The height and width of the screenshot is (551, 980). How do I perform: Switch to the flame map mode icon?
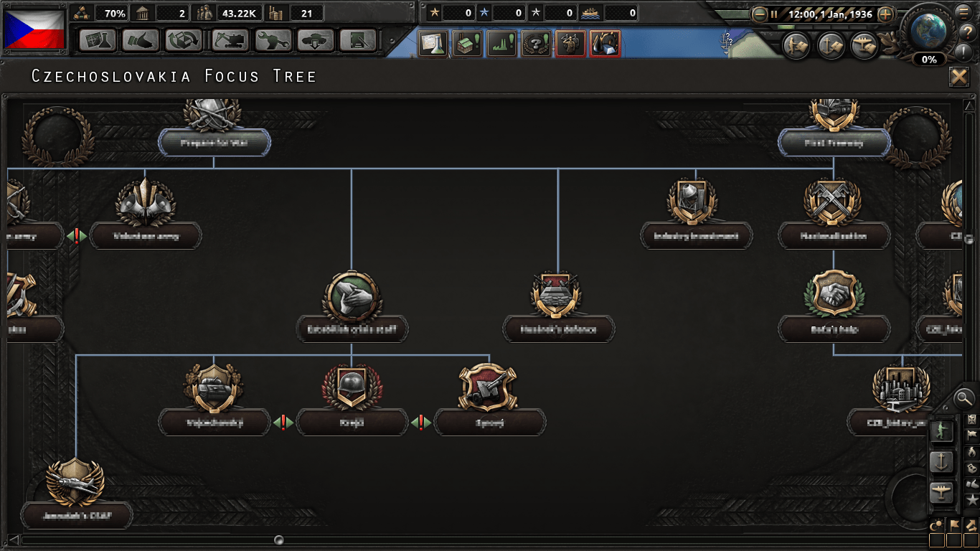pos(972,452)
